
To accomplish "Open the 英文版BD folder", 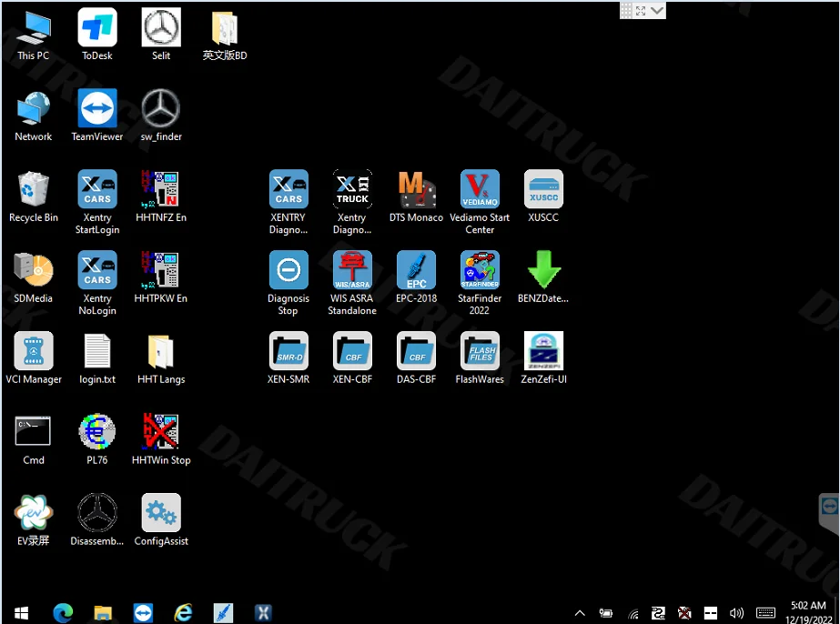I will pyautogui.click(x=225, y=35).
